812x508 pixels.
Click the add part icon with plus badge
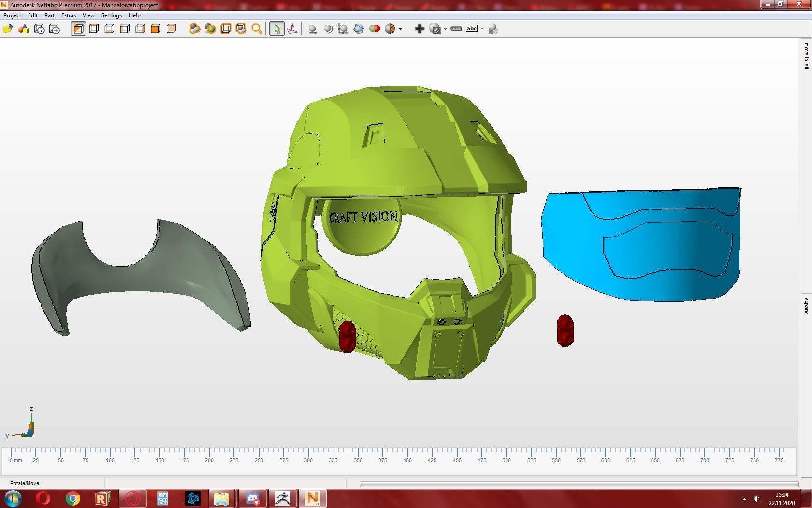[55, 29]
